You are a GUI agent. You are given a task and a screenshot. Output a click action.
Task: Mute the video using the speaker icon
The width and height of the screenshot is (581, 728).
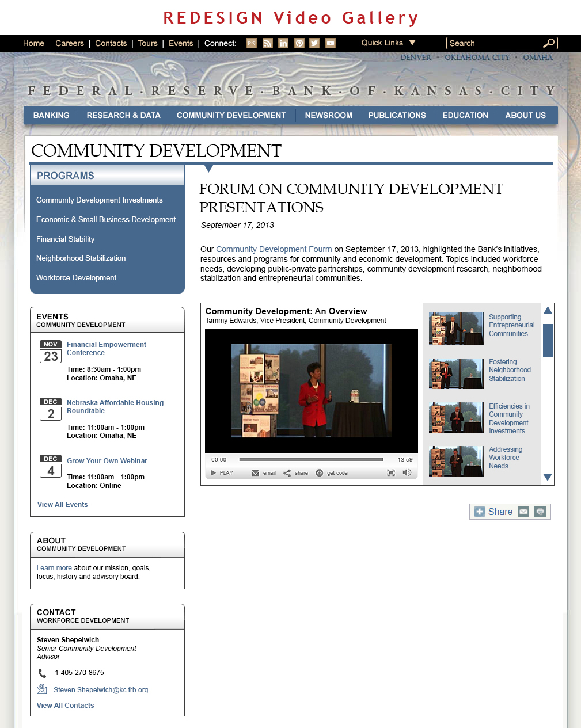[407, 473]
